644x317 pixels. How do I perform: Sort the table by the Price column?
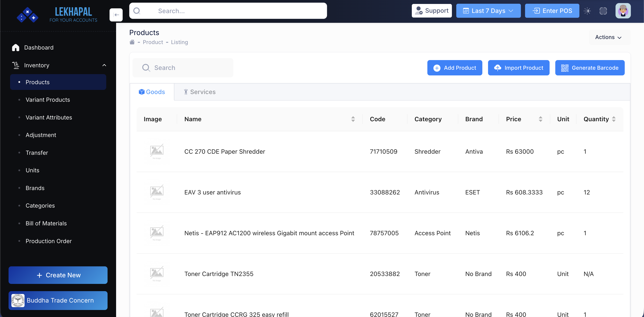point(540,119)
